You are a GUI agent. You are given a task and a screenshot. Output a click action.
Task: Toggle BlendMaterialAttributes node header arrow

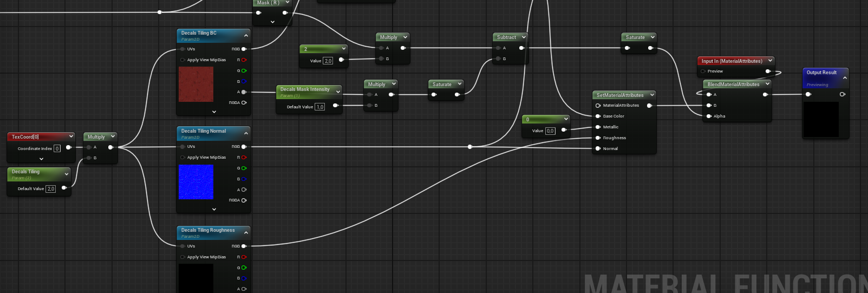(767, 84)
